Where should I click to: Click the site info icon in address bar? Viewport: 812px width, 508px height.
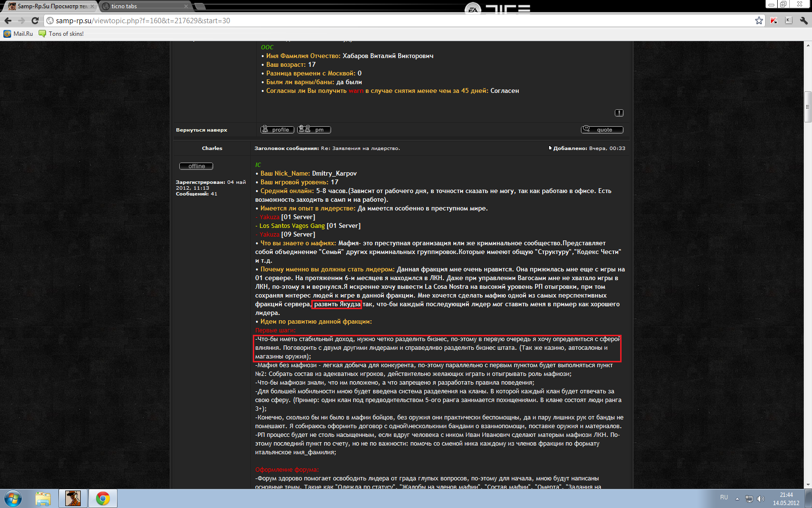(50, 20)
